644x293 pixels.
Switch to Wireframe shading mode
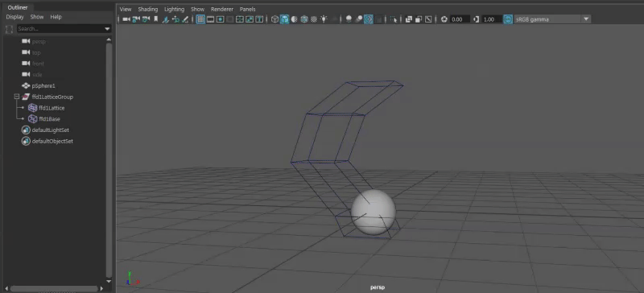275,19
